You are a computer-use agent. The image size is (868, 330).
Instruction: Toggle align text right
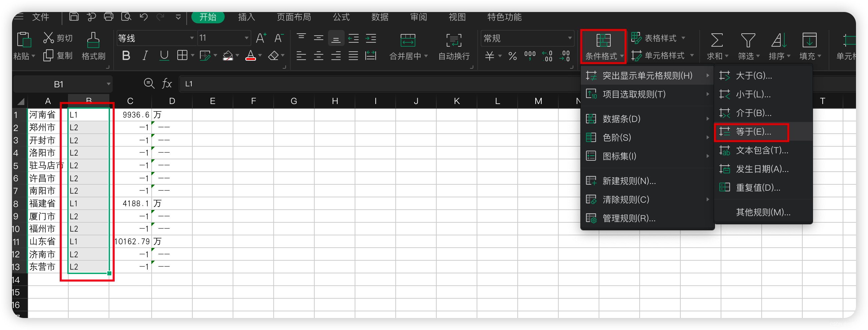coord(336,56)
